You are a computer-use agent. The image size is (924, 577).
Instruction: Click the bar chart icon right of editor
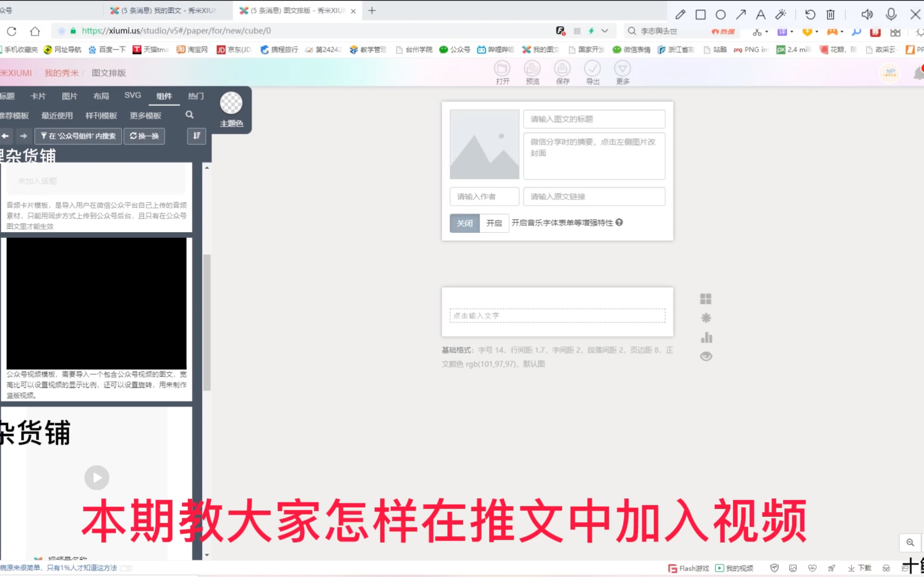[x=706, y=337]
